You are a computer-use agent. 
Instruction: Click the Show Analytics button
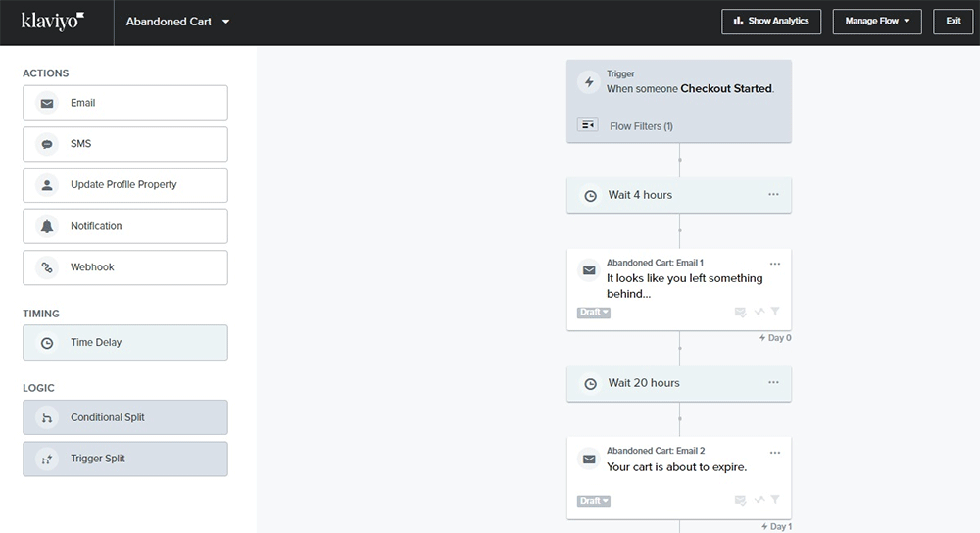771,22
